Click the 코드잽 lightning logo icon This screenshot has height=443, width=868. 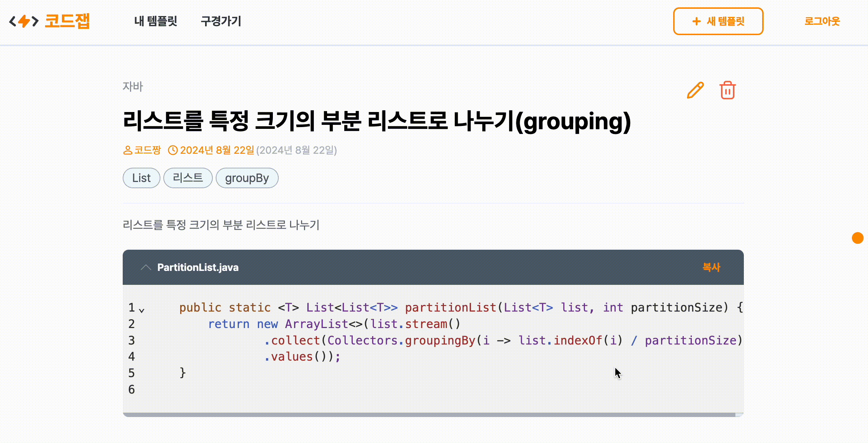click(x=24, y=21)
